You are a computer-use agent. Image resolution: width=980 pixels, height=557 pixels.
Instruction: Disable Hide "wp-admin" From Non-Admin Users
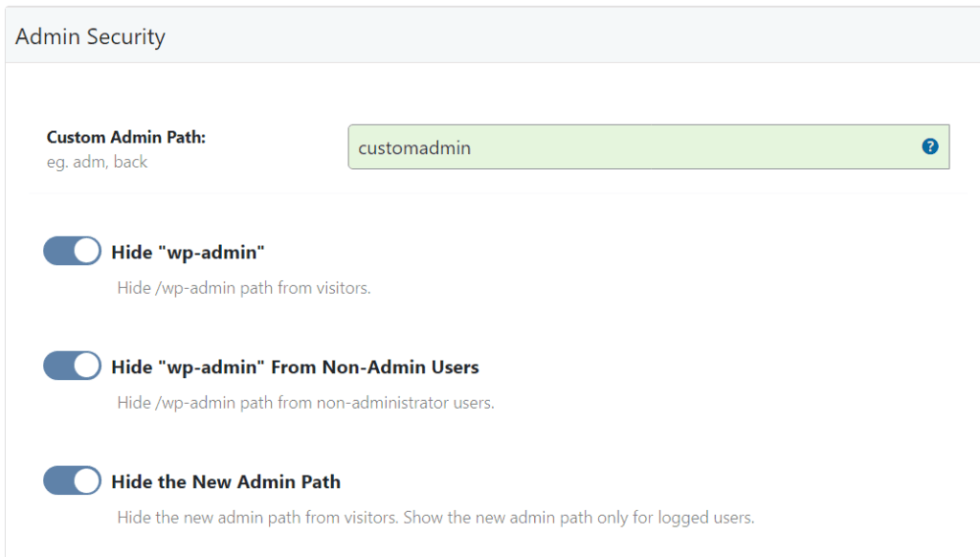coord(72,365)
